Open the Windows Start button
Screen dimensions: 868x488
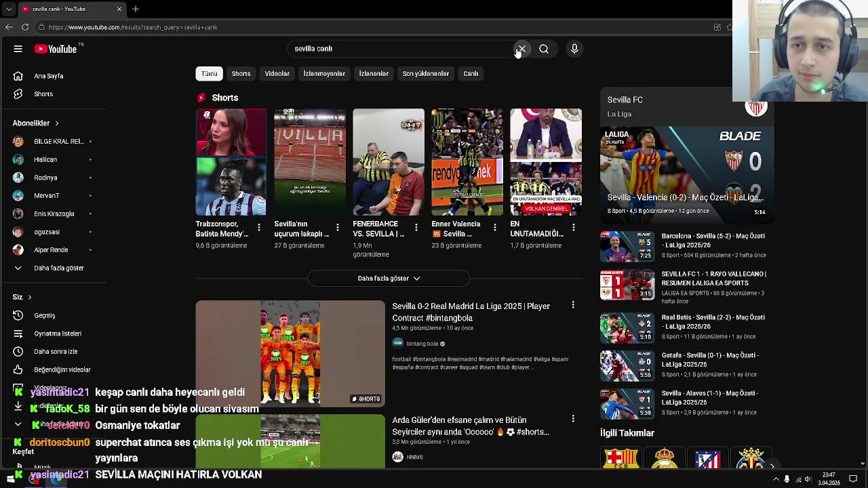coord(10,479)
